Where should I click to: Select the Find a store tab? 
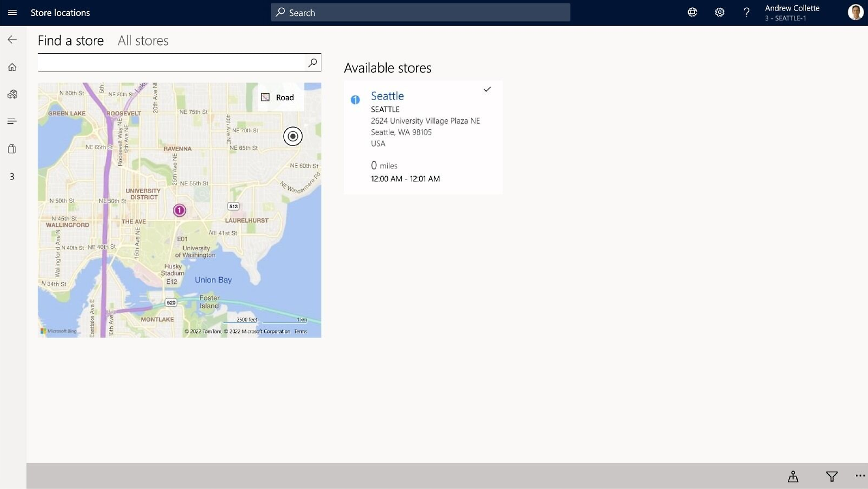[70, 40]
